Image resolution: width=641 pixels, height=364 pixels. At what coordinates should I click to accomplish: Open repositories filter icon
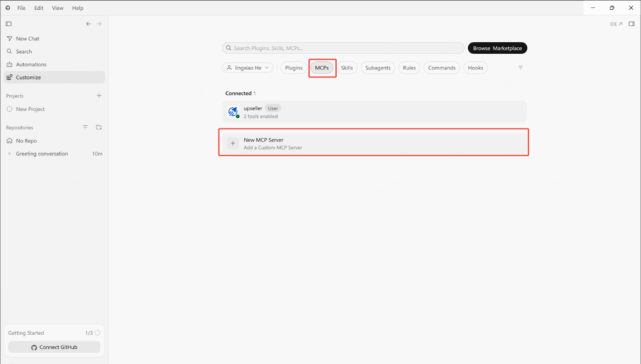85,128
